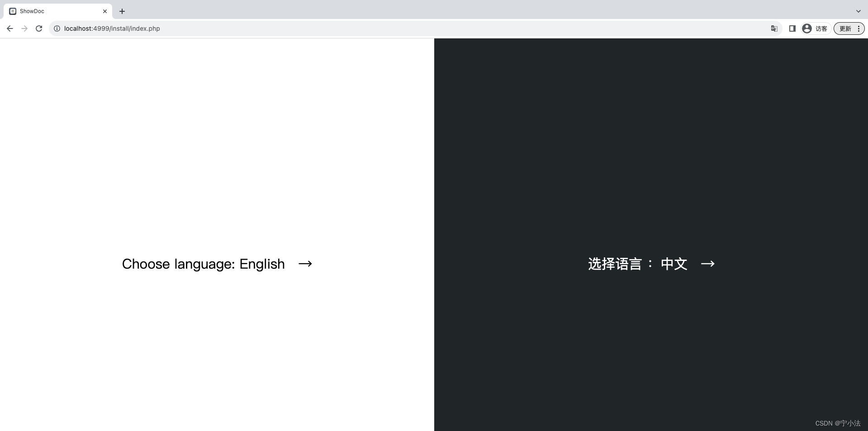
Task: Close the ShowDoc tab
Action: pyautogui.click(x=105, y=11)
